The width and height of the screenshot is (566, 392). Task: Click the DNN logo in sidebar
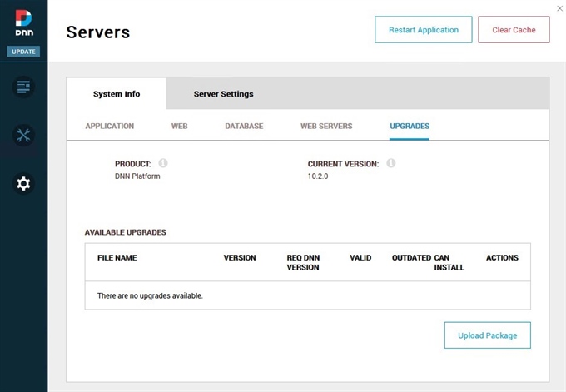pos(23,22)
